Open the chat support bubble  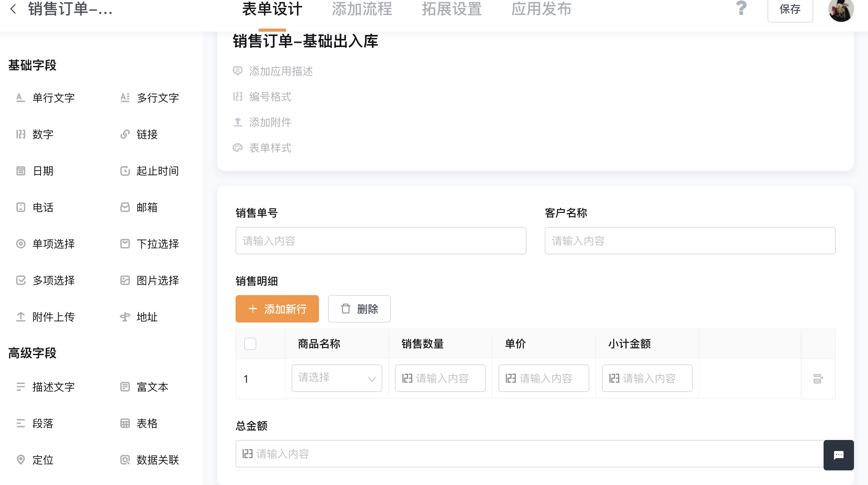point(838,455)
